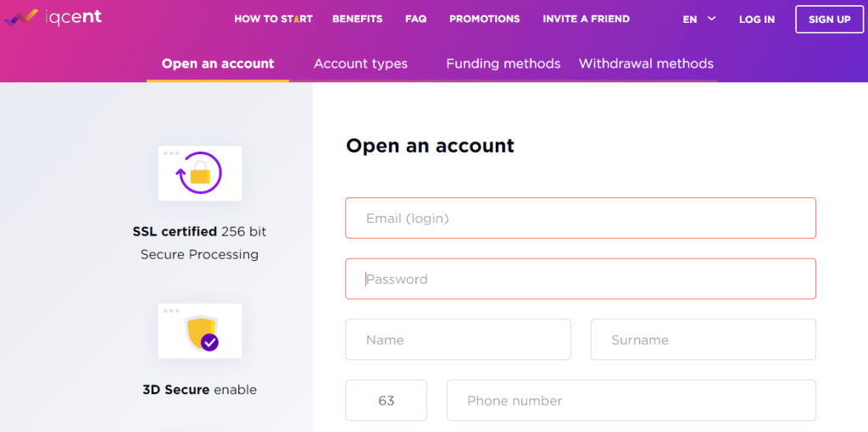Click the iqcent logo icon

[x=20, y=19]
